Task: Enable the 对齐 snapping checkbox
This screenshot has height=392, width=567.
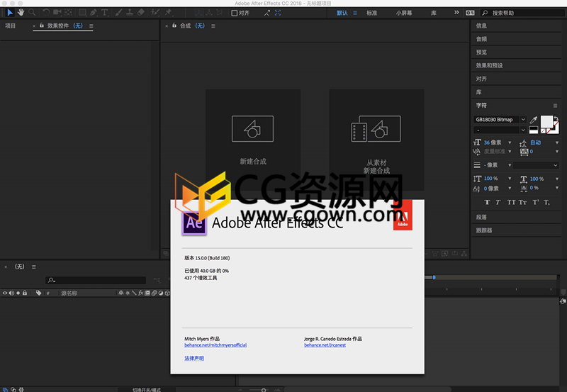Action: [235, 13]
